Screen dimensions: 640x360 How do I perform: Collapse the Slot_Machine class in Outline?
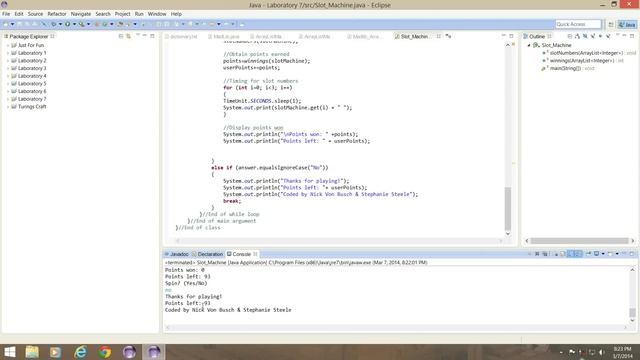point(529,45)
